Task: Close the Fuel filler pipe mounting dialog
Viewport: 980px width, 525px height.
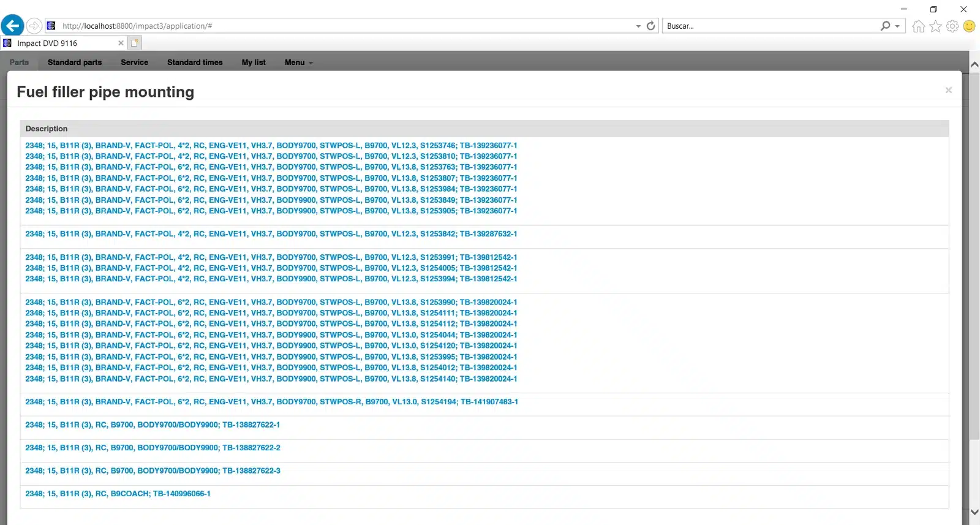Action: pos(948,91)
